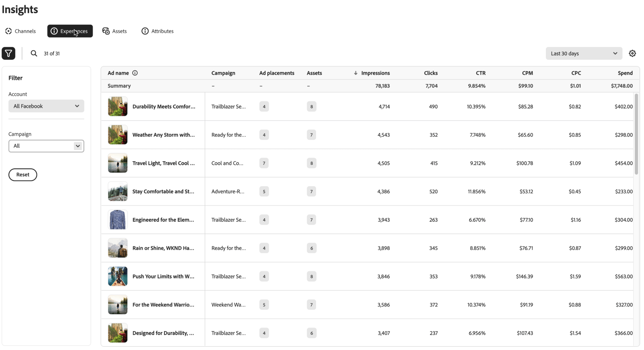The image size is (644, 350).
Task: Click ad placements badge for Travel Light ad
Action: pyautogui.click(x=264, y=163)
